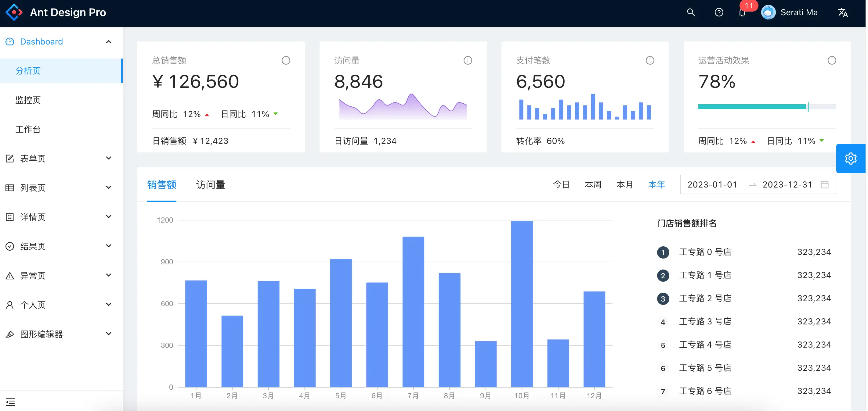Open the help question mark icon
Viewport: 868px width, 411px height.
tap(718, 13)
